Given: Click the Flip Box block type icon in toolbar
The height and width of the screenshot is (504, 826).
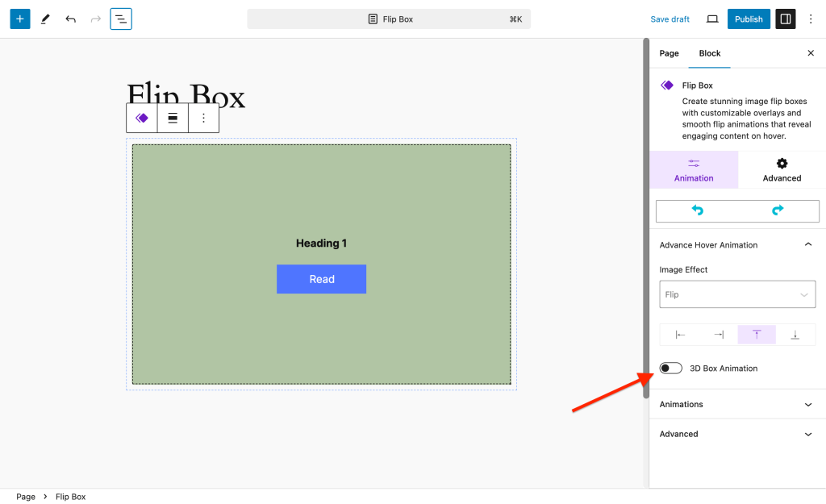Looking at the screenshot, I should (142, 118).
